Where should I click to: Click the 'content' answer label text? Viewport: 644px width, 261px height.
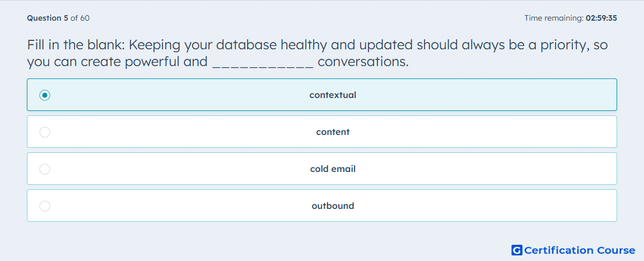pyautogui.click(x=333, y=132)
